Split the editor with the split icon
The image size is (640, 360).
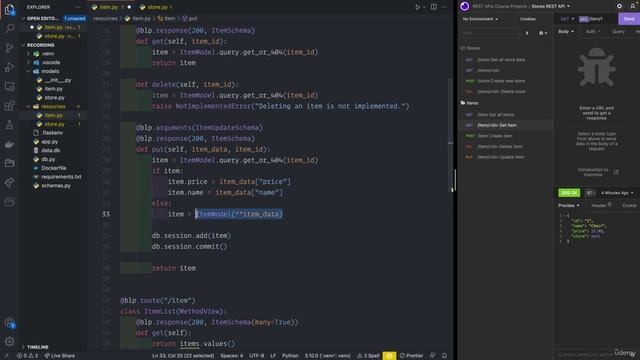pos(433,7)
